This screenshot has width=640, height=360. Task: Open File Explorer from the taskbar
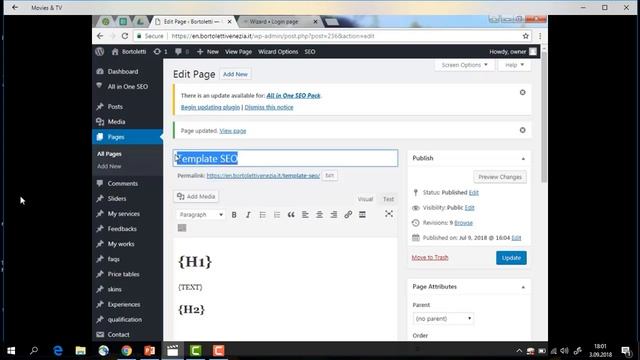(80, 351)
